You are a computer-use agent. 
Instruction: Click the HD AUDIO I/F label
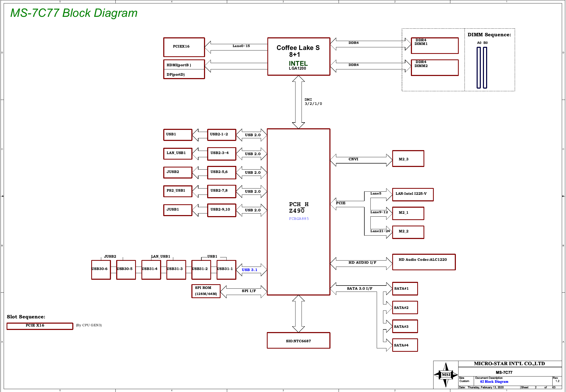[362, 262]
